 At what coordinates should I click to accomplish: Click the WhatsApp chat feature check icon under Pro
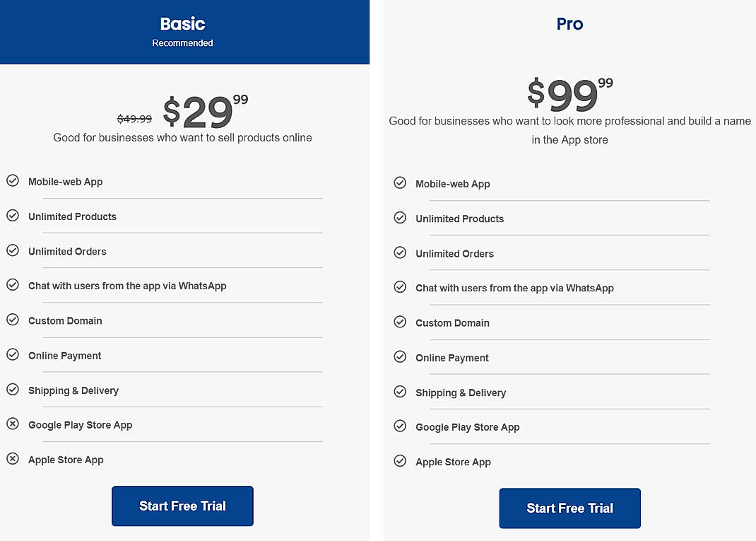400,286
